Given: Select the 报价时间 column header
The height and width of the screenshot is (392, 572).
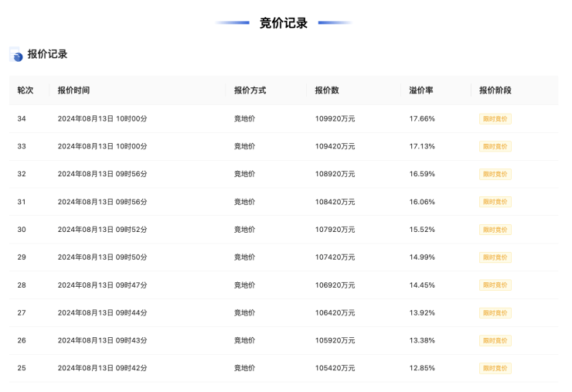Looking at the screenshot, I should [73, 90].
